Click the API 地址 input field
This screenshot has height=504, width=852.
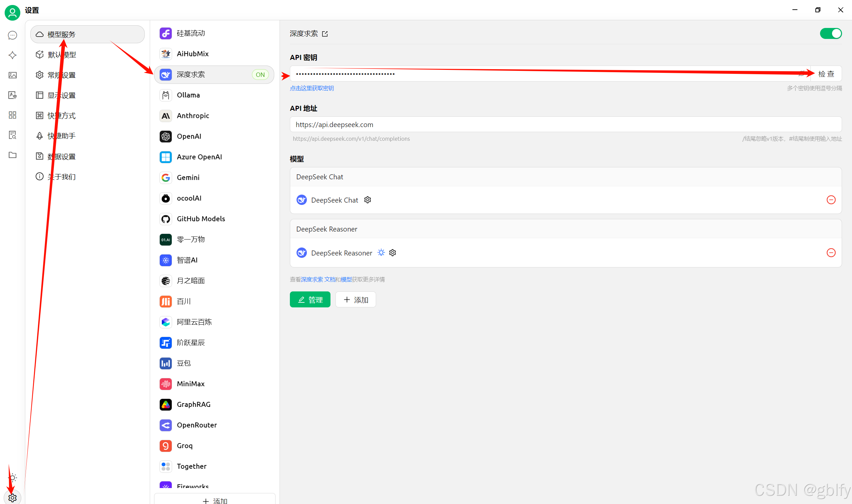[565, 125]
